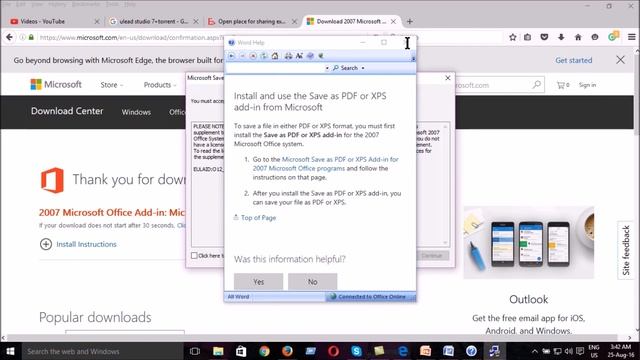The height and width of the screenshot is (360, 640).
Task: Open Word Help toolbar options arrow
Action: 413,58
